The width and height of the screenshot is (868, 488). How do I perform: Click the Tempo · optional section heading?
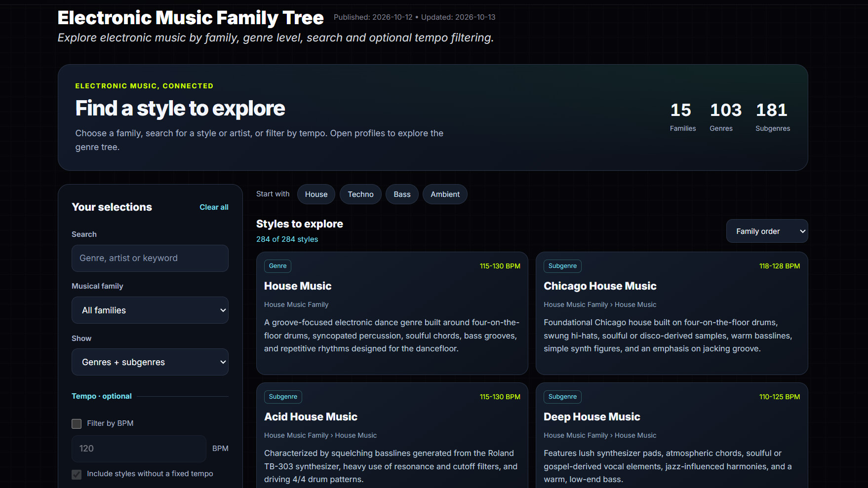[102, 396]
